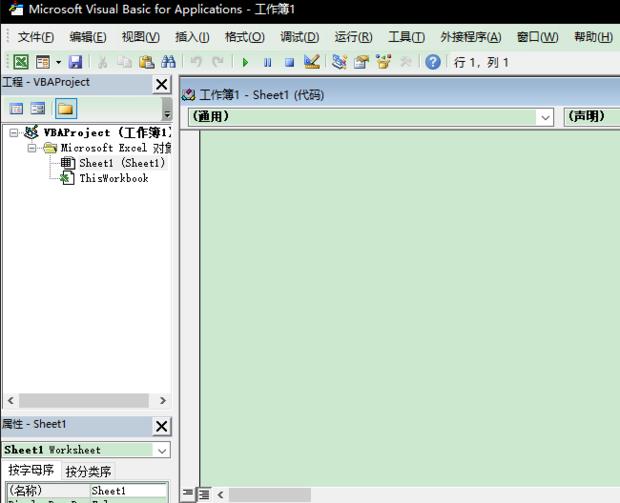
Task: Click the Find binoculars icon
Action: pyautogui.click(x=166, y=62)
